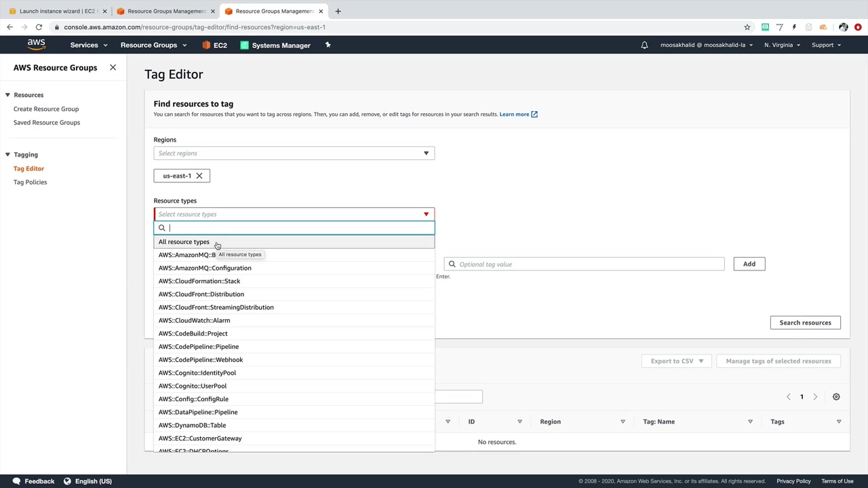Choose AWS::CloudFormation::Stack resource type
The width and height of the screenshot is (868, 488).
pos(199,281)
